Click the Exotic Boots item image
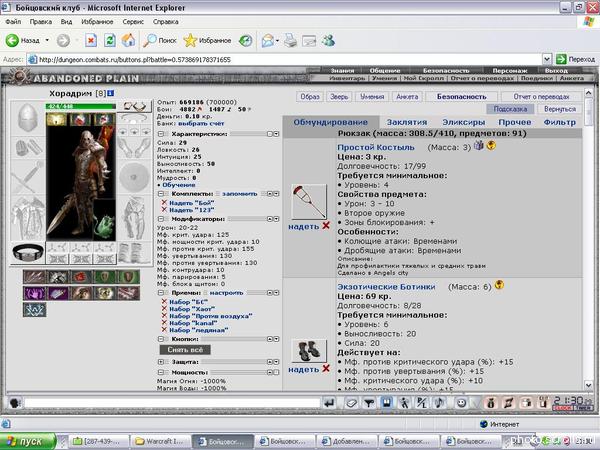This screenshot has width=600, height=450. 309,351
